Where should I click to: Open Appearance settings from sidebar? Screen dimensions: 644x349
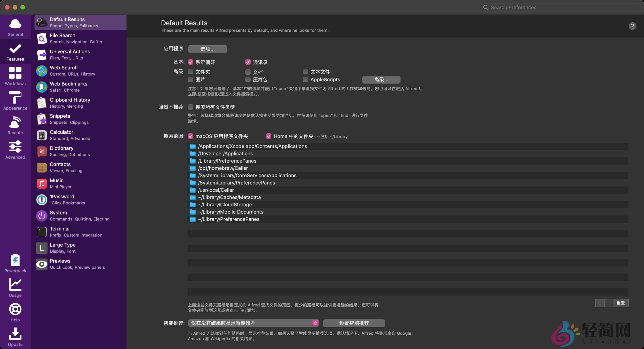15,100
